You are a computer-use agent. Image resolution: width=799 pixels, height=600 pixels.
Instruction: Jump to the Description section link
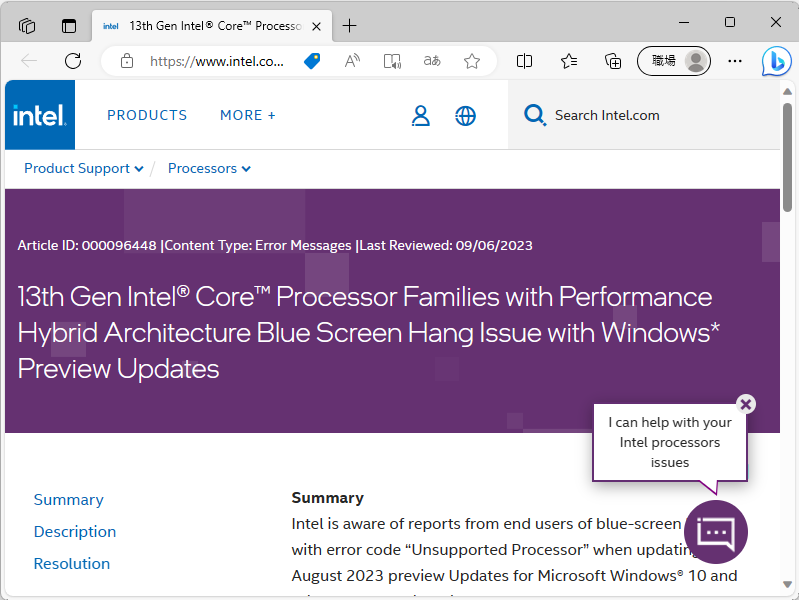click(x=75, y=532)
